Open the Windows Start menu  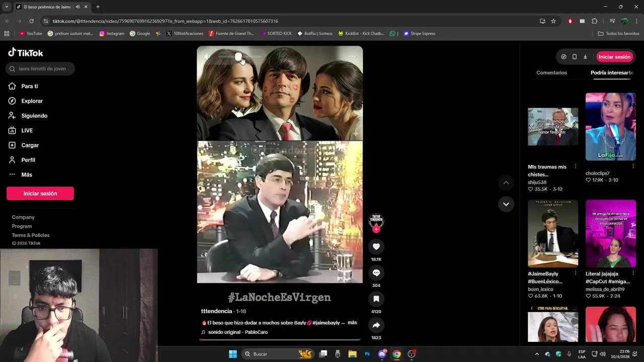[x=232, y=354]
